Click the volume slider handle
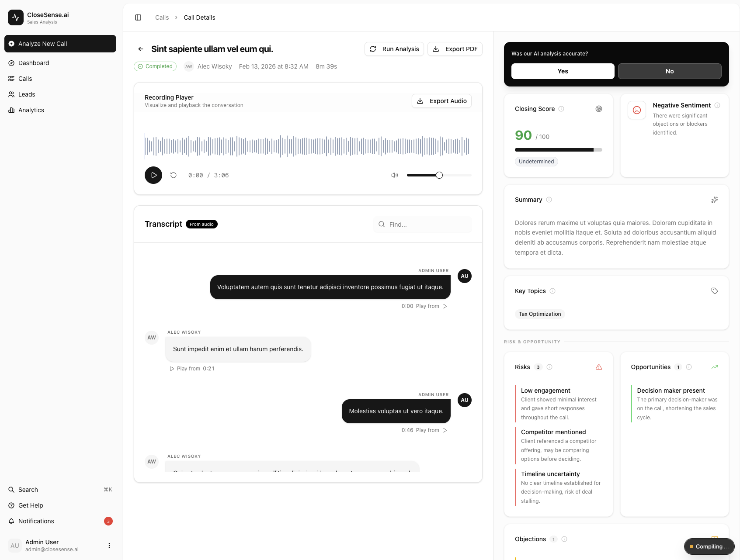 (439, 175)
